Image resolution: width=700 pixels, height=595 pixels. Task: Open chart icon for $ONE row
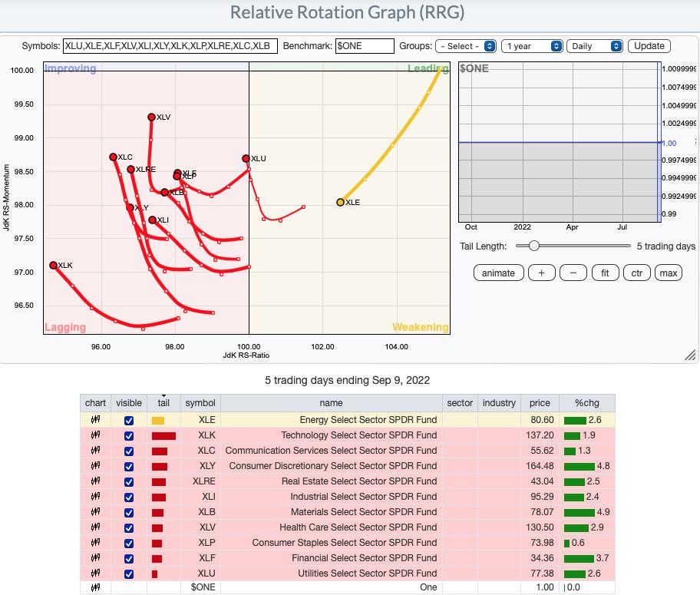click(95, 587)
